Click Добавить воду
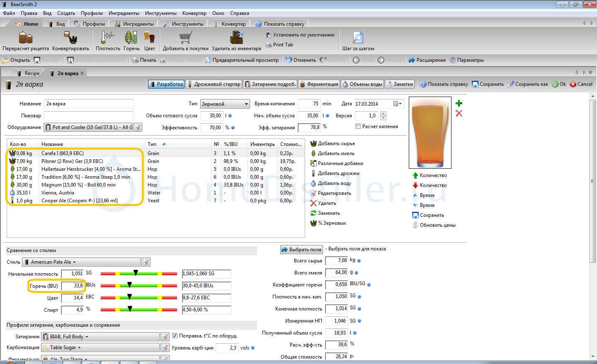This screenshot has width=597, height=364. click(x=330, y=183)
